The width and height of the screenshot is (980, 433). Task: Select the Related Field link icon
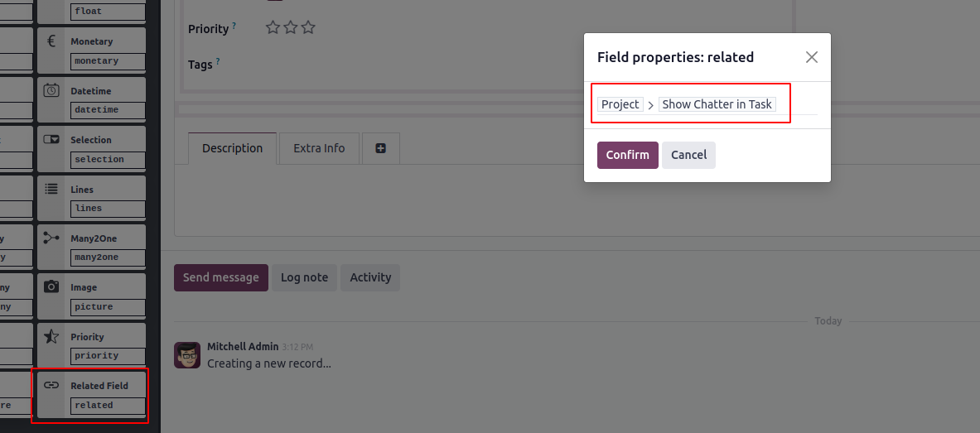pyautogui.click(x=51, y=386)
